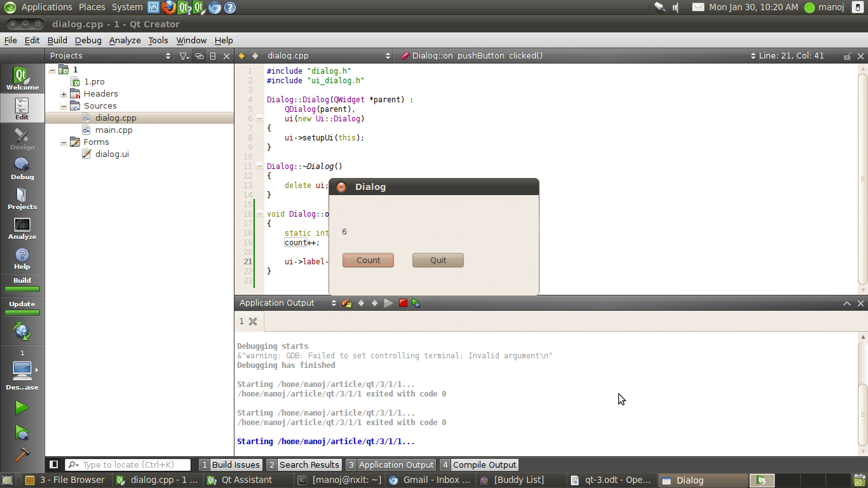Open the Tools menu
Screen dimensions: 868x488
pos(158,40)
